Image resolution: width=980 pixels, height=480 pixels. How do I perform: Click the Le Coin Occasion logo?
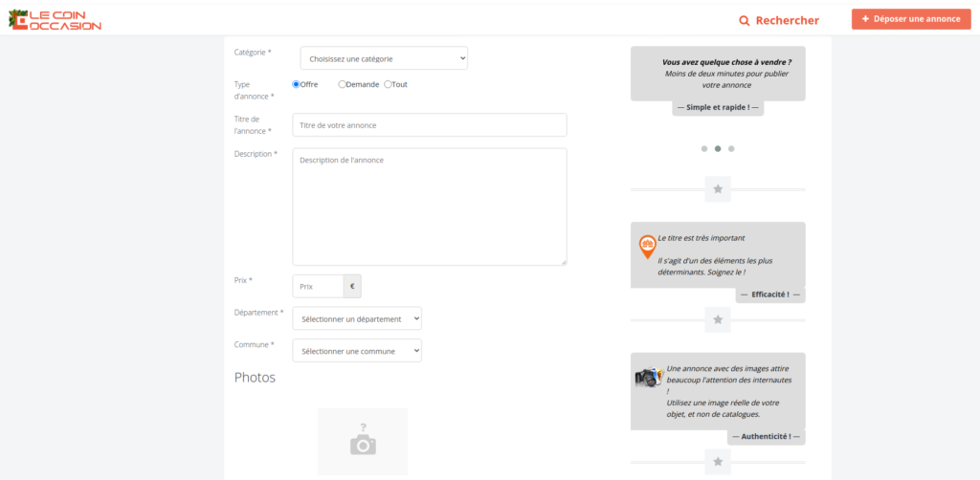pyautogui.click(x=55, y=19)
